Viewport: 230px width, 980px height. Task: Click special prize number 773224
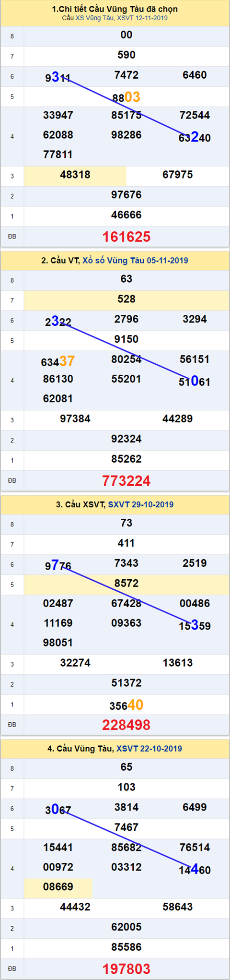126,480
